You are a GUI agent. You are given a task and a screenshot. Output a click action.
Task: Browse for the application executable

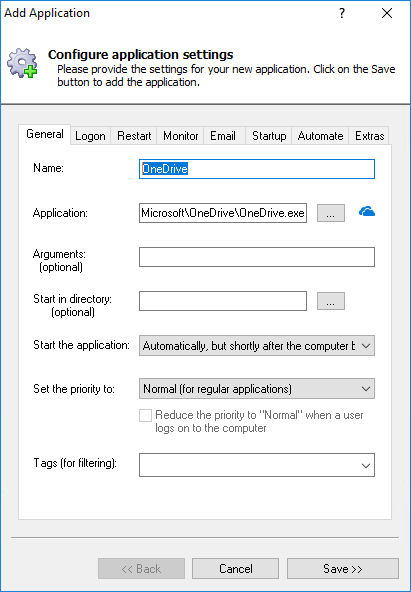[331, 213]
